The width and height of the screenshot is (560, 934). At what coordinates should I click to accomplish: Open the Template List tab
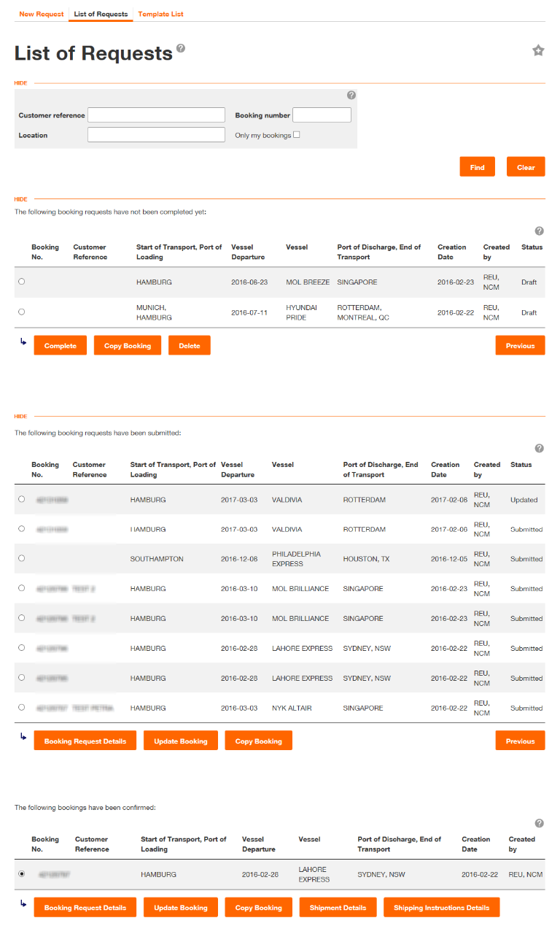[x=160, y=14]
